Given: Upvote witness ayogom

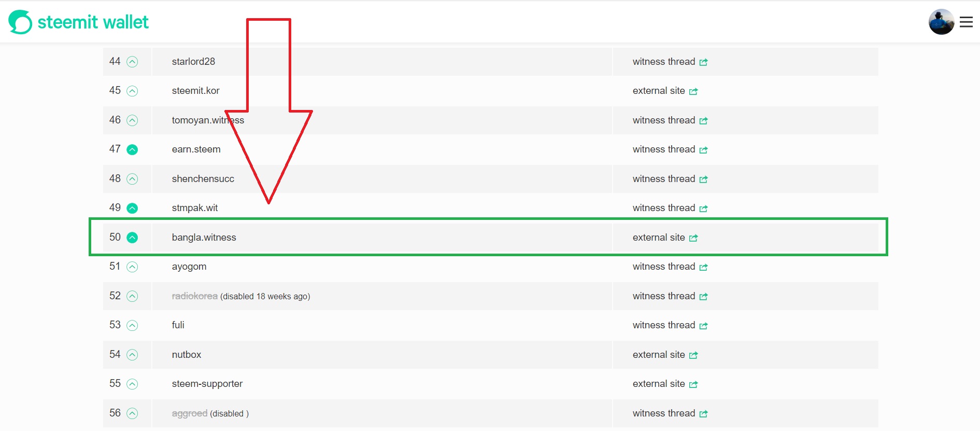Looking at the screenshot, I should tap(133, 267).
